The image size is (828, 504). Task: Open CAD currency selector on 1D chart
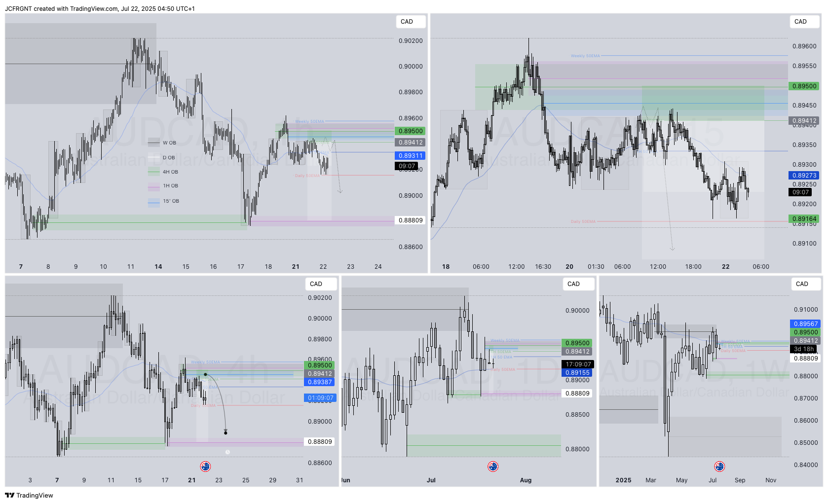(x=578, y=284)
